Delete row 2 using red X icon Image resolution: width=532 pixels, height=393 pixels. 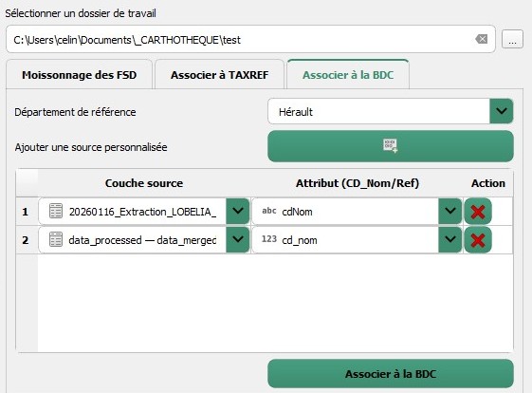coord(478,240)
